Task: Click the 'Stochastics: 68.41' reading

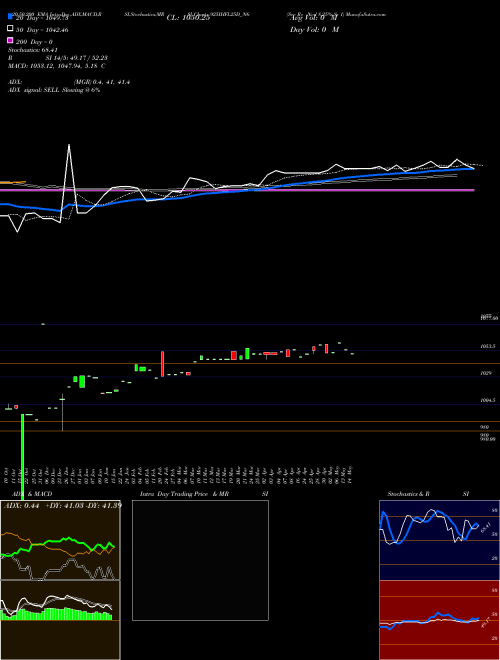Action: (x=33, y=50)
